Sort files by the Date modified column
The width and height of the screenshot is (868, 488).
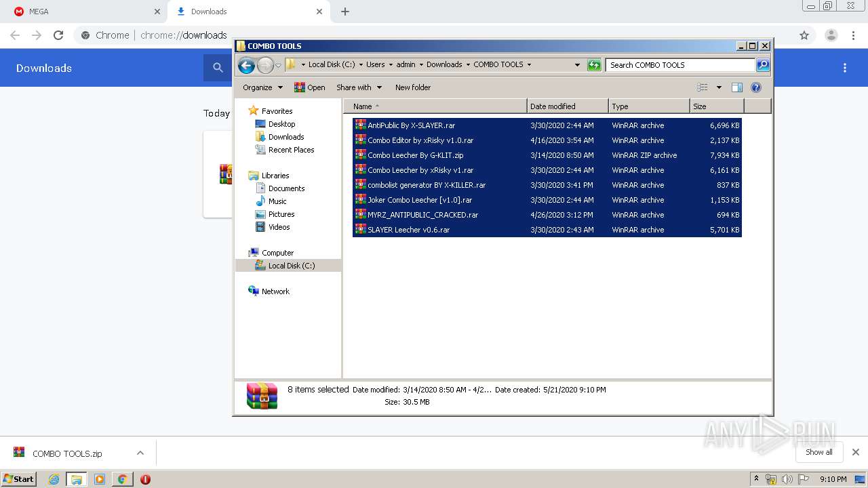(x=568, y=106)
